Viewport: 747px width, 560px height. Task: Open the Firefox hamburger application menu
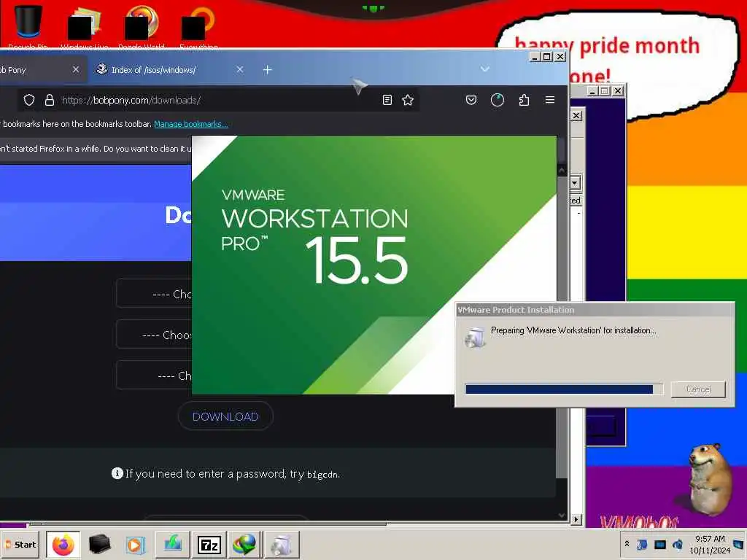(x=550, y=100)
